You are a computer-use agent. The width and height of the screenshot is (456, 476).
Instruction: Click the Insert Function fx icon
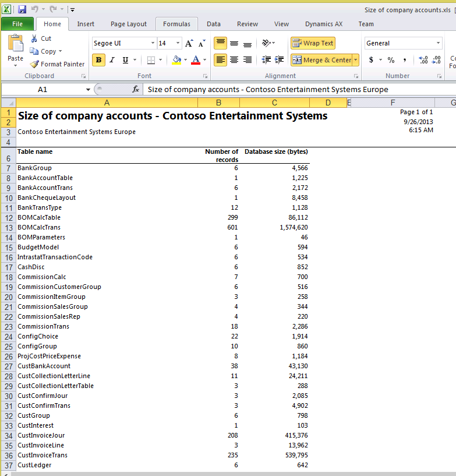coord(136,89)
